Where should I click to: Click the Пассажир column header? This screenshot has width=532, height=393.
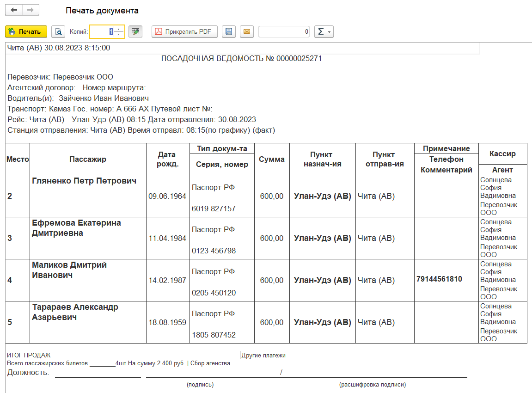click(x=88, y=159)
